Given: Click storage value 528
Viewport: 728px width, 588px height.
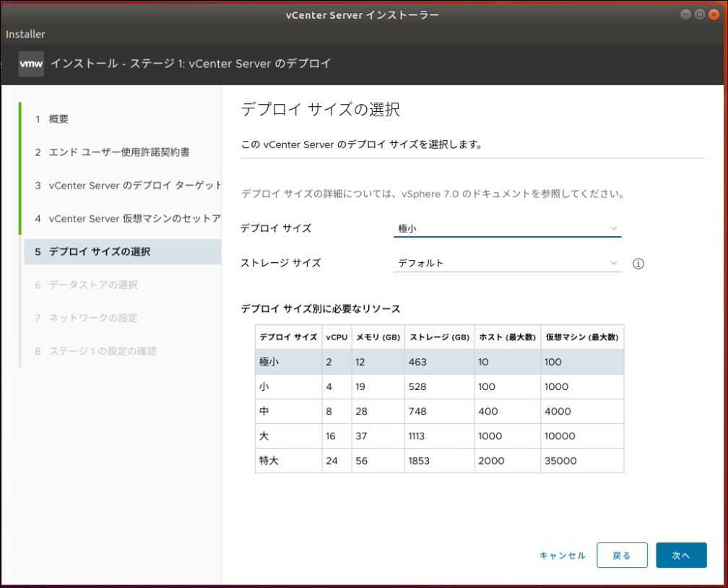Looking at the screenshot, I should [x=417, y=386].
